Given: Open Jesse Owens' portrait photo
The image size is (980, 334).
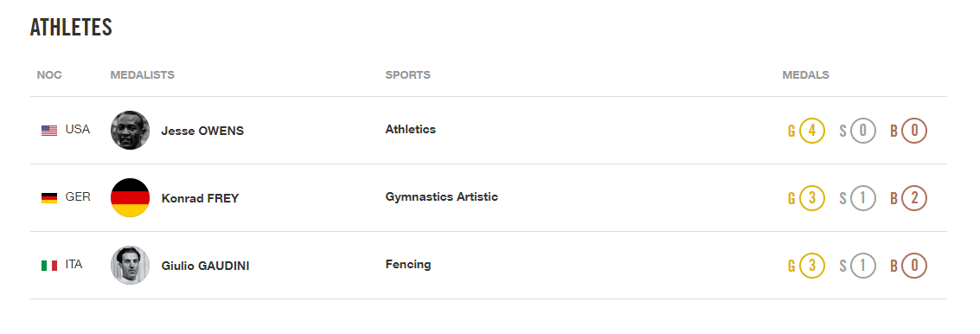Looking at the screenshot, I should 130,130.
